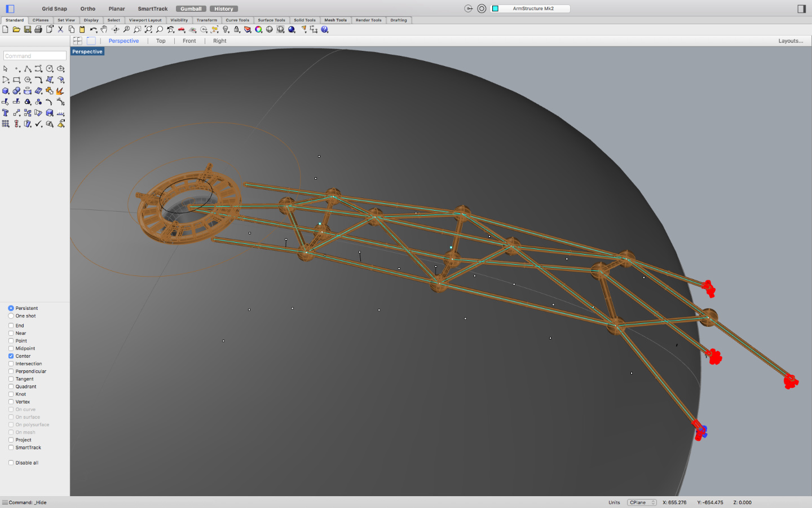Toggle Ortho mode
812x508 pixels.
click(87, 9)
